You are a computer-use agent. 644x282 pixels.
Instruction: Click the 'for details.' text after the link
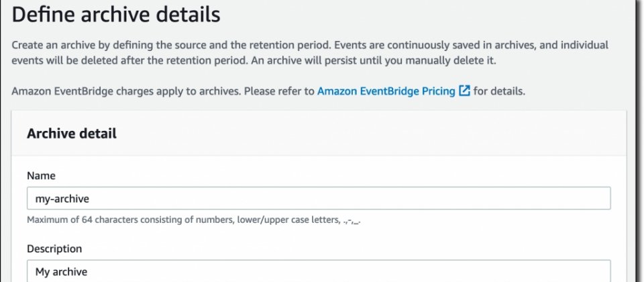[499, 91]
